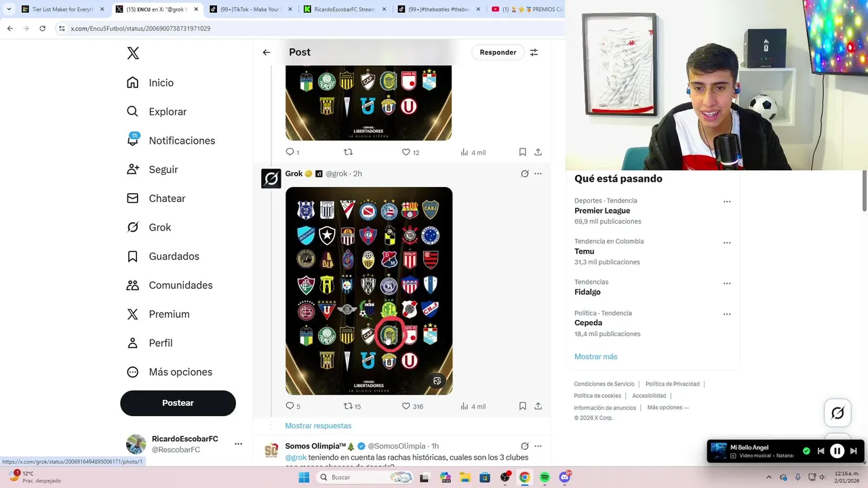Go to Perfil page
The image size is (868, 488).
point(150,343)
